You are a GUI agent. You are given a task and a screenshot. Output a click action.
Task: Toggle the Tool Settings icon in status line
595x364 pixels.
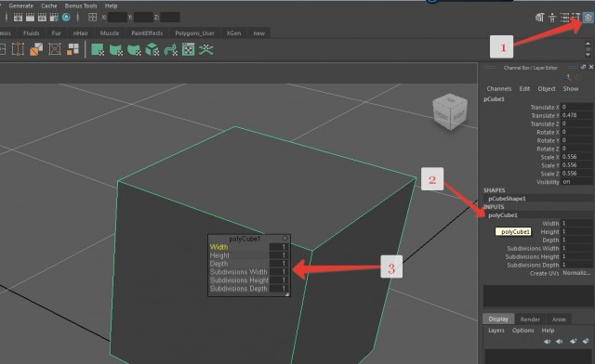pos(576,18)
